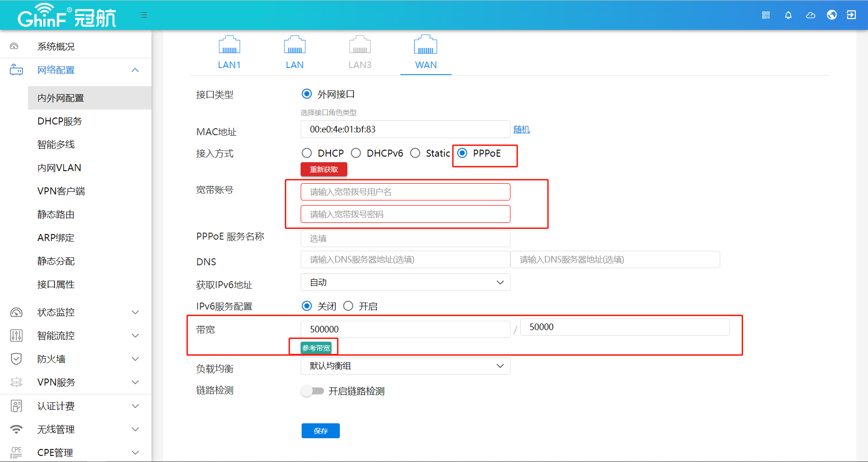
Task: Select the DHCP access mode radio button
Action: [x=307, y=153]
